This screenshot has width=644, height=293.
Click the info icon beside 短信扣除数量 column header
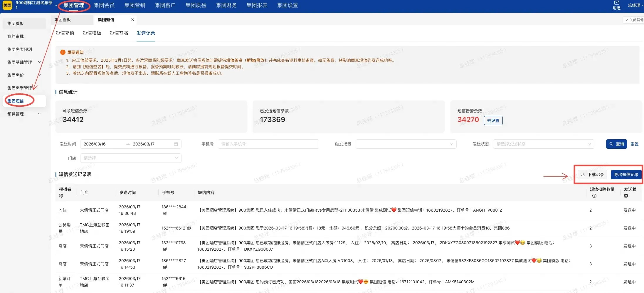click(594, 195)
